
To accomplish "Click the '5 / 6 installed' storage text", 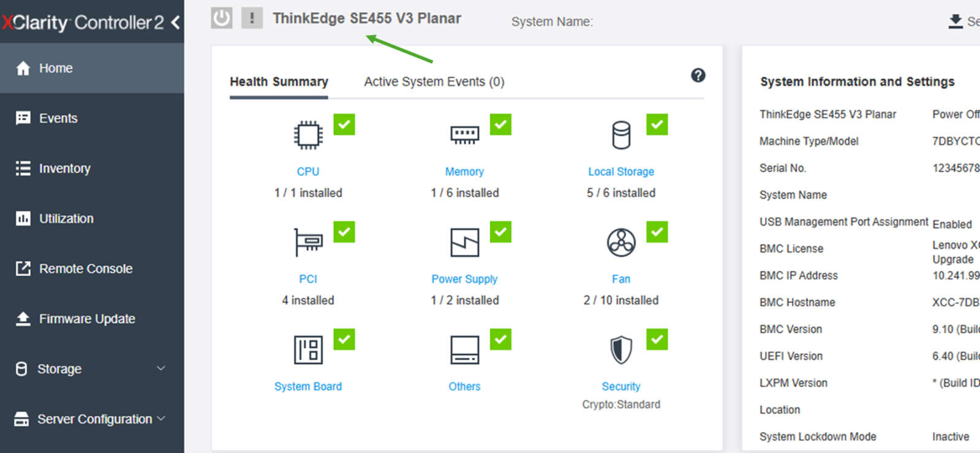I will [x=621, y=193].
